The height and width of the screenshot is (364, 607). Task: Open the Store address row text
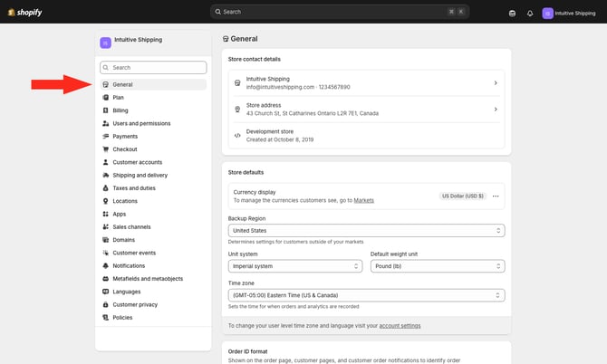(x=313, y=110)
